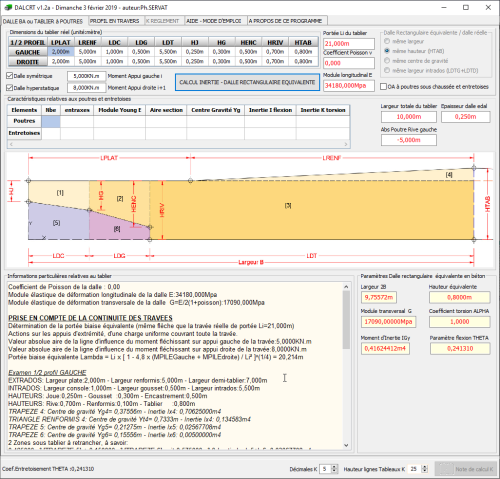Select GAUCHE LRENF cell 5,000m
The image size is (500, 479).
88,52
